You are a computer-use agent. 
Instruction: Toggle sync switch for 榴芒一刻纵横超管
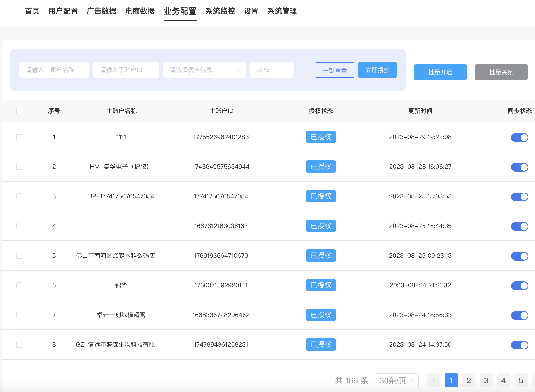click(520, 315)
